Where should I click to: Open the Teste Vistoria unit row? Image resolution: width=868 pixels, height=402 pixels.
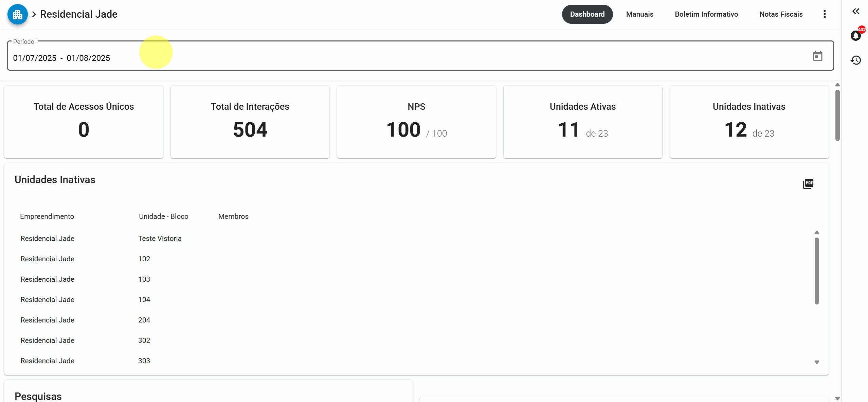tap(160, 239)
